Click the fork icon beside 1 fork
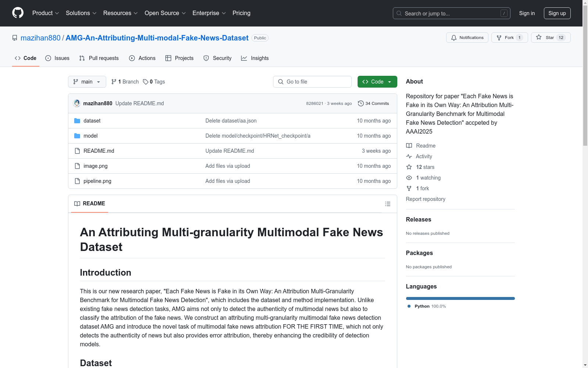588x368 pixels. click(x=409, y=188)
